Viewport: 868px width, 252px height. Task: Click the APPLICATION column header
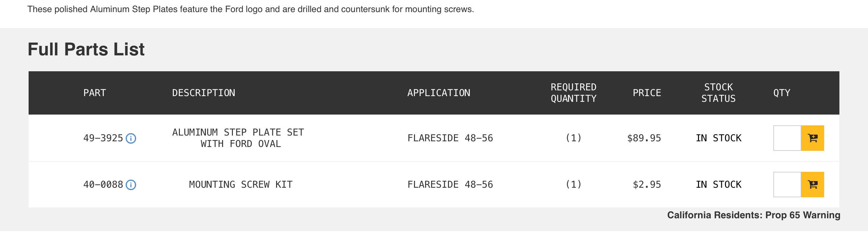tap(439, 93)
